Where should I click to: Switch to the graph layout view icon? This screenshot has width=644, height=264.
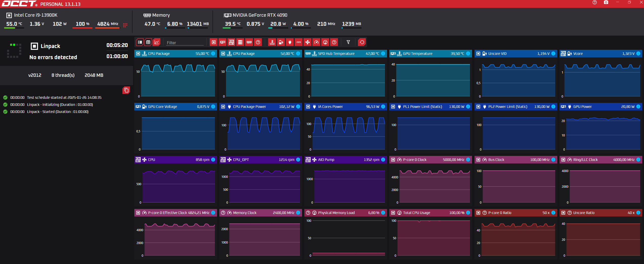pos(157,42)
